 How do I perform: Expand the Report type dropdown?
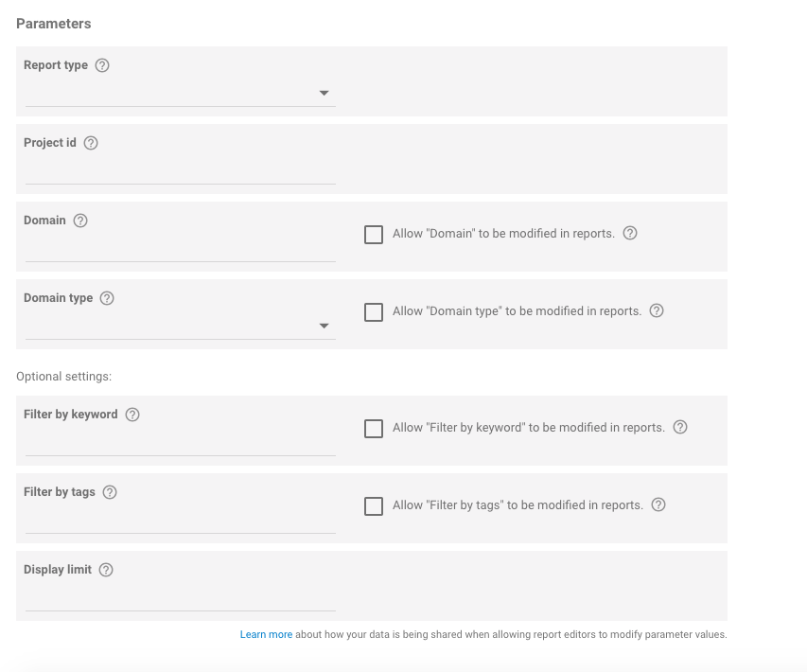181,94
